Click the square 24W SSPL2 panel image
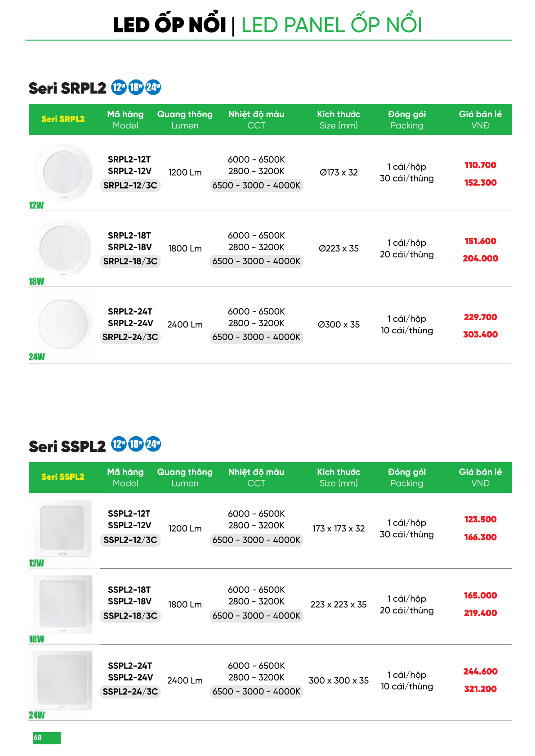Image resolution: width=535 pixels, height=756 pixels. [x=62, y=680]
